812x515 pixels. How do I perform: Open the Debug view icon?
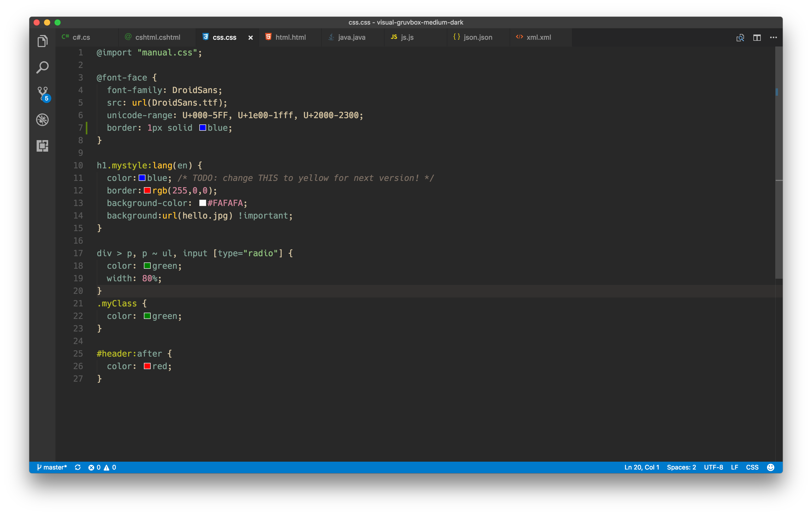click(x=42, y=120)
